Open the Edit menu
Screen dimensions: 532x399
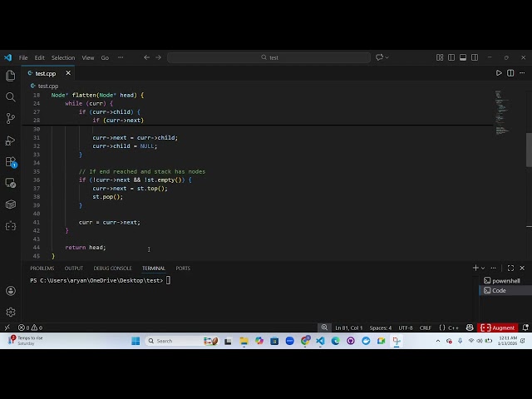[x=39, y=57]
